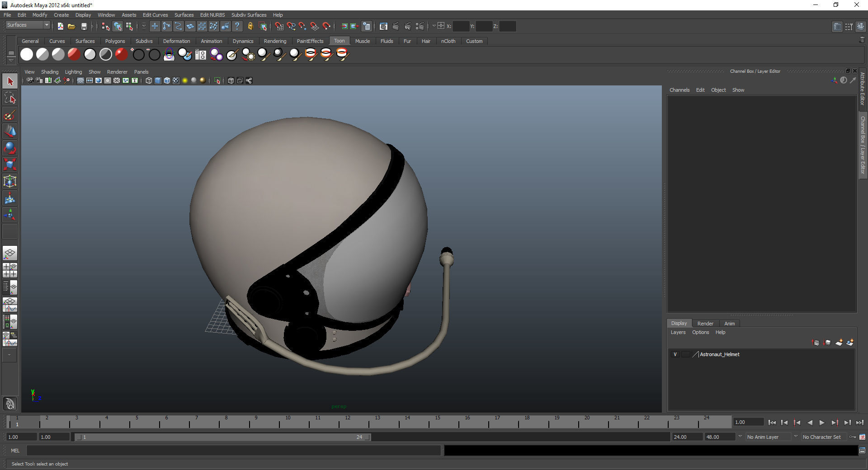Image resolution: width=868 pixels, height=470 pixels.
Task: Assign outline to selection (plus circle)
Action: tap(138, 55)
